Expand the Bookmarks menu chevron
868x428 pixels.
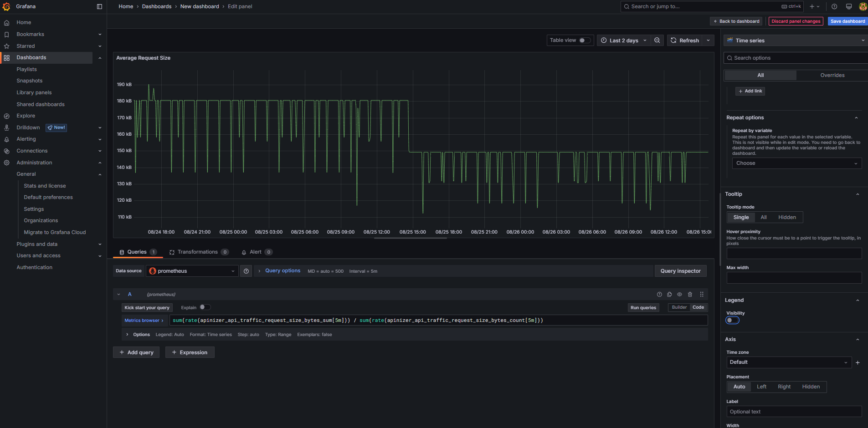100,35
